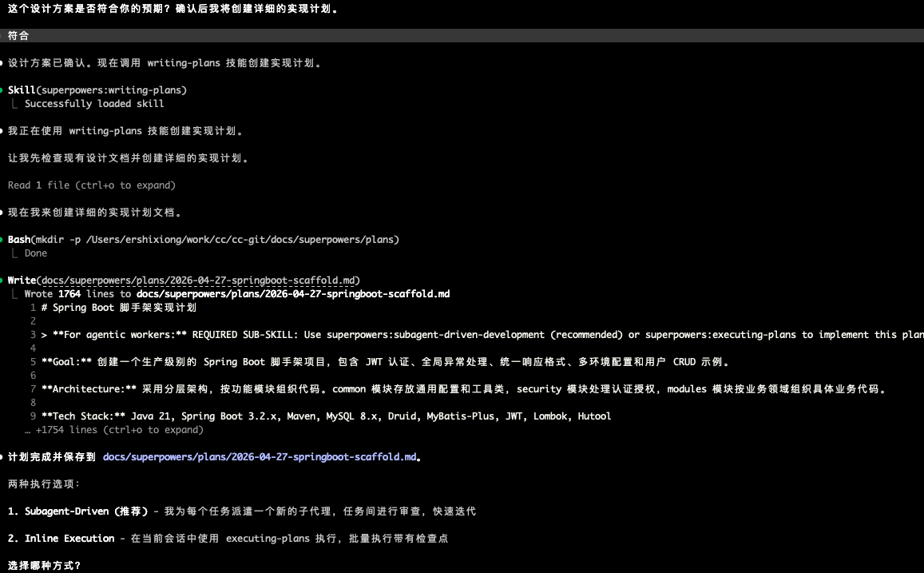Screen dimensions: 924x573
Task: Click the user reply '符合' input line
Action: 462,35
